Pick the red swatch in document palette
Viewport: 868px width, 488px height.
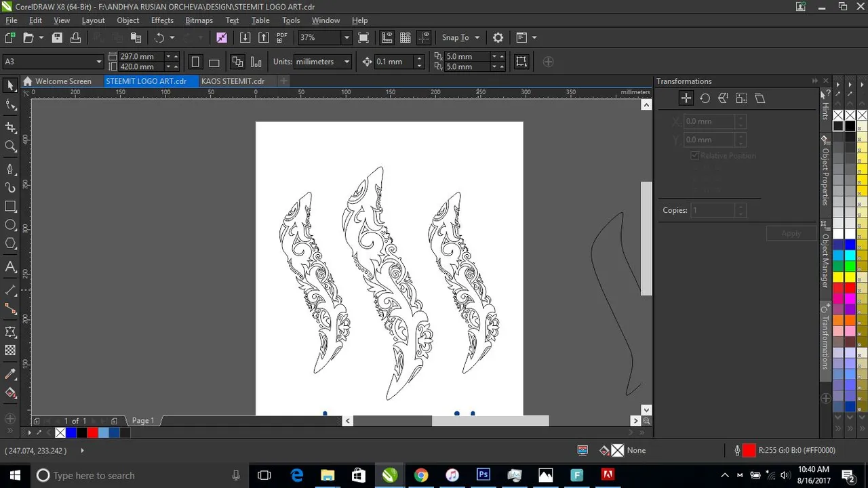[92, 432]
